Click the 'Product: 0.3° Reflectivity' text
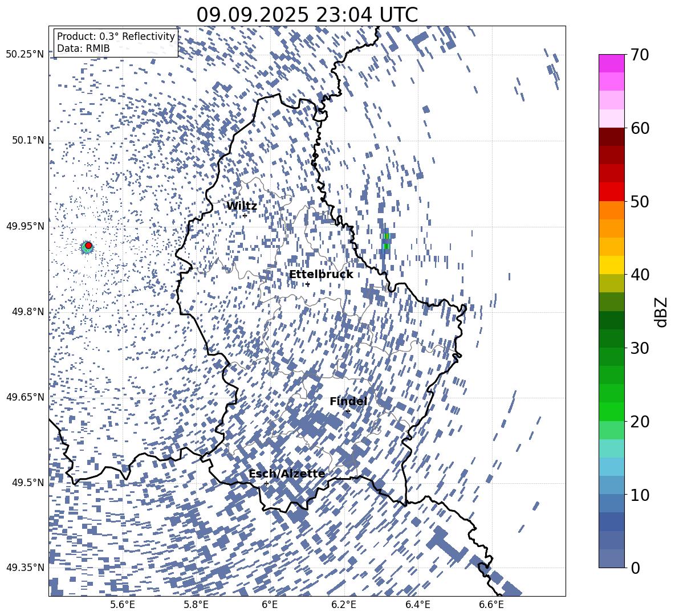This screenshot has width=675, height=616. pyautogui.click(x=116, y=36)
